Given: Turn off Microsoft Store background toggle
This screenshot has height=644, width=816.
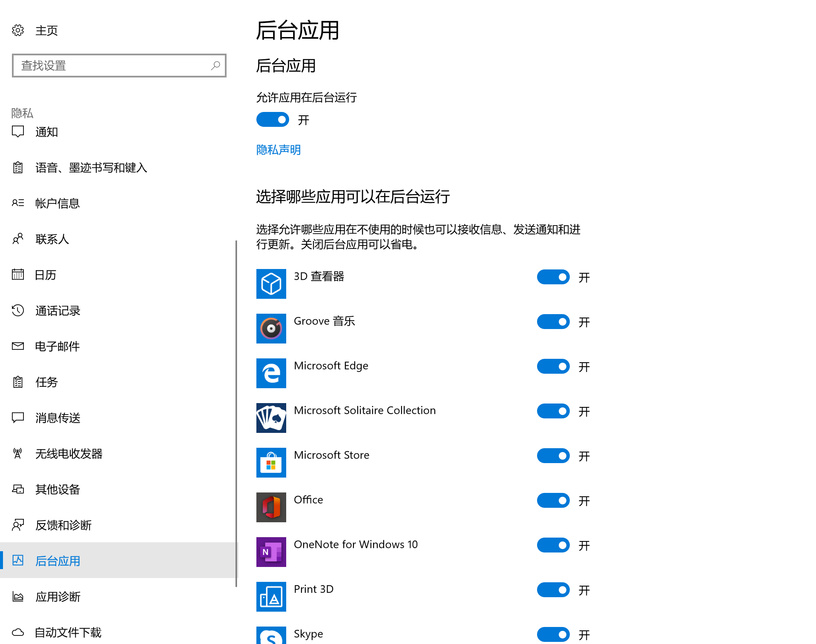Looking at the screenshot, I should (x=553, y=456).
